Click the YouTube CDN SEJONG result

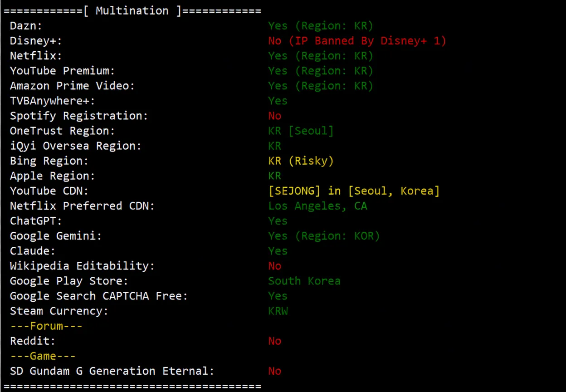point(354,191)
